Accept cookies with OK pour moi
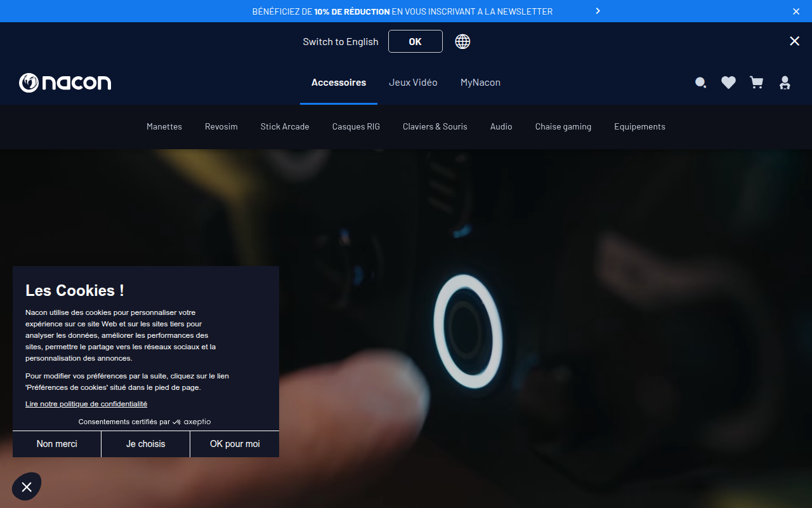 (x=235, y=444)
